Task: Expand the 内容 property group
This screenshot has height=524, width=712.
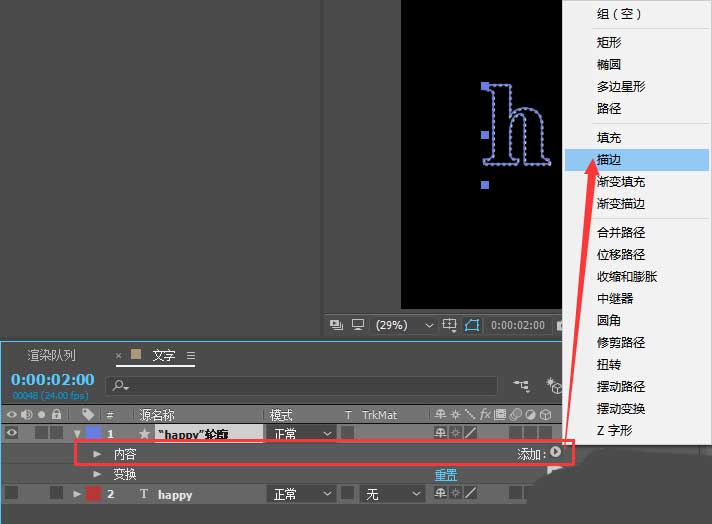Action: pyautogui.click(x=97, y=454)
